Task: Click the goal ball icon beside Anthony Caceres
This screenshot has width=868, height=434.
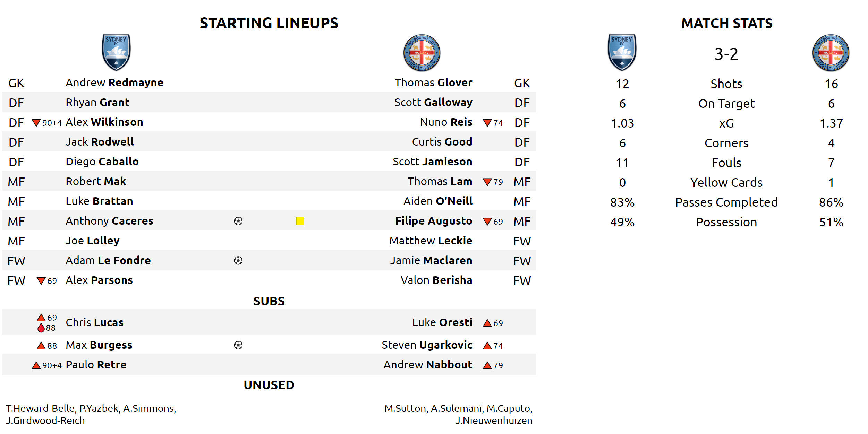Action: click(x=238, y=221)
